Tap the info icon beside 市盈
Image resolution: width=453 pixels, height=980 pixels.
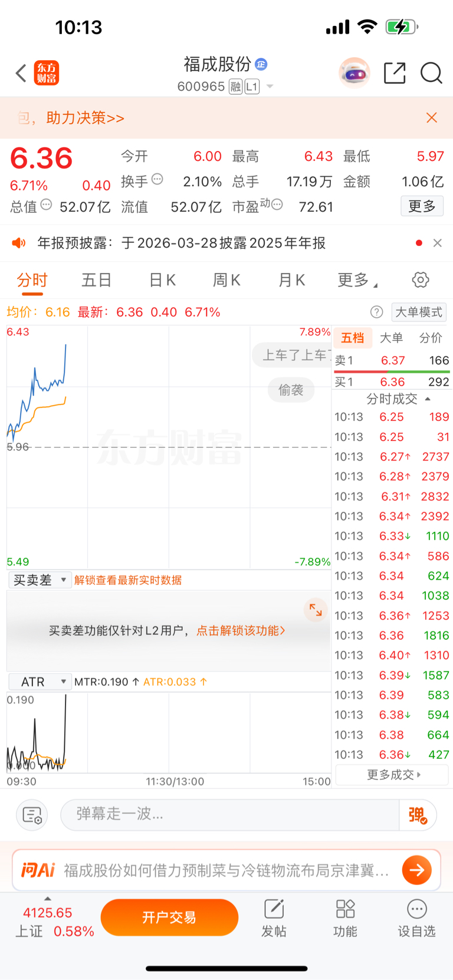point(277,205)
